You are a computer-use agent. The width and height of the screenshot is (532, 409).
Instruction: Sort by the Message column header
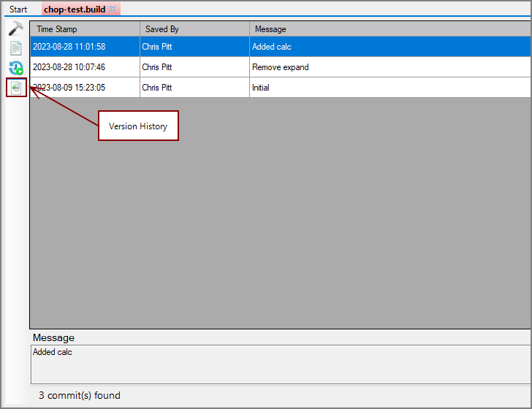point(390,29)
